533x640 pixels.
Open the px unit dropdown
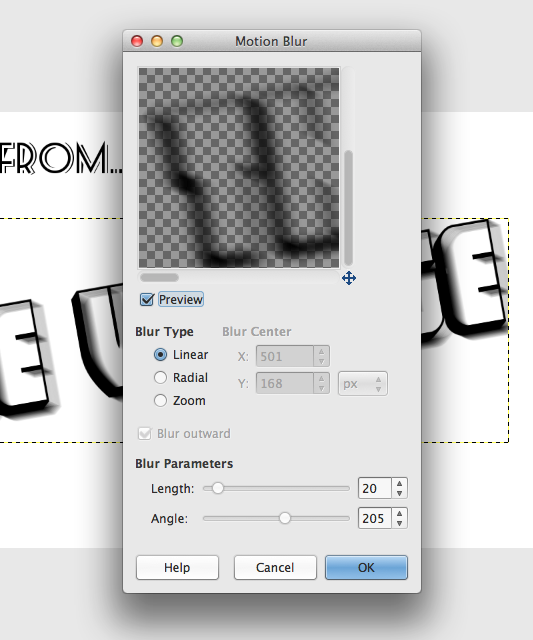(362, 384)
